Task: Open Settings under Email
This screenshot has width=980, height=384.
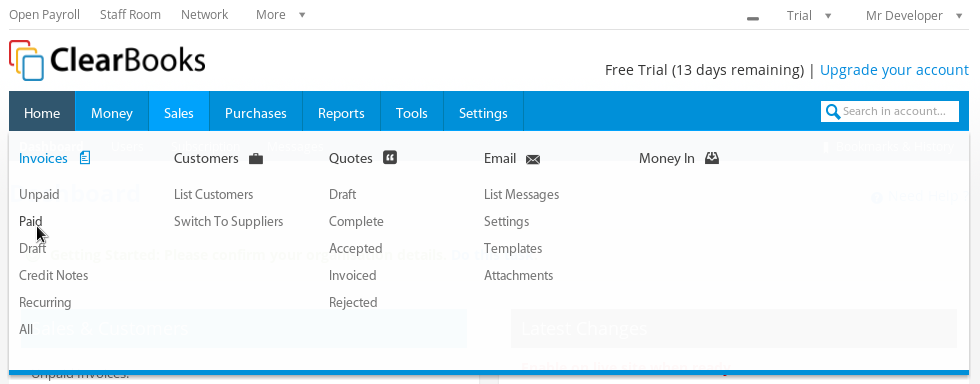Action: tap(506, 221)
